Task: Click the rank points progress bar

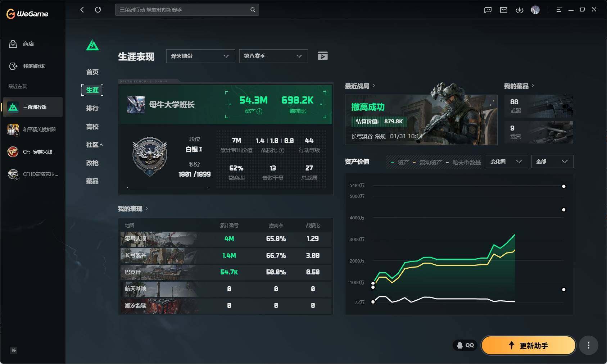Action: (168, 187)
